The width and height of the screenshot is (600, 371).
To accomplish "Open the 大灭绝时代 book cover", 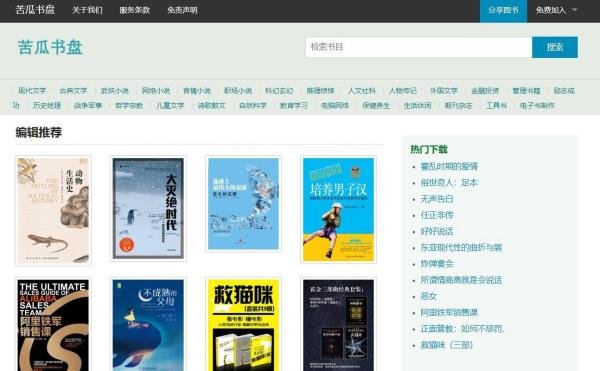I will tap(148, 208).
